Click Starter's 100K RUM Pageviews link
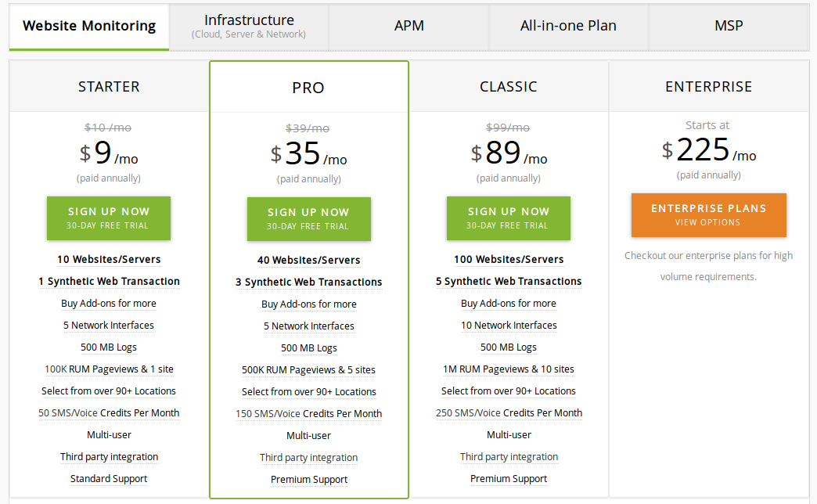 pyautogui.click(x=108, y=369)
